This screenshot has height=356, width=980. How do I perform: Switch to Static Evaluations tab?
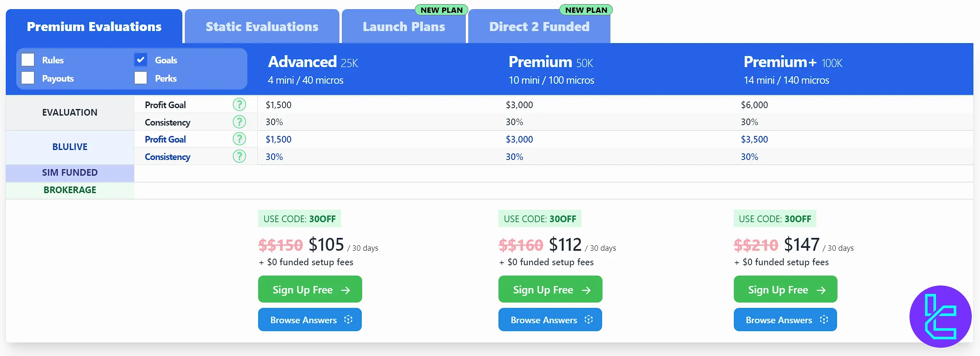[x=262, y=27]
